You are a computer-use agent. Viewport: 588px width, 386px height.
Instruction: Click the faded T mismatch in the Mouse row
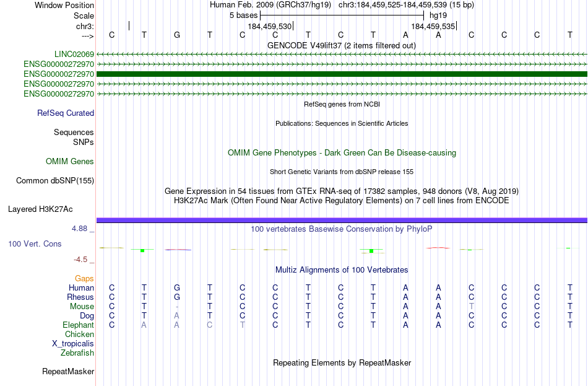tap(472, 307)
